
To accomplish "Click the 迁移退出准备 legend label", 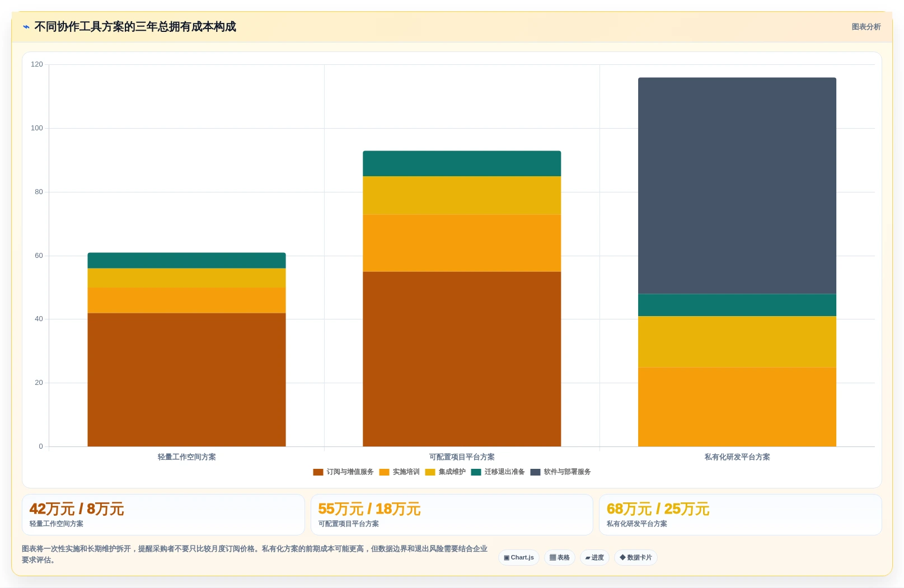I will pyautogui.click(x=504, y=472).
